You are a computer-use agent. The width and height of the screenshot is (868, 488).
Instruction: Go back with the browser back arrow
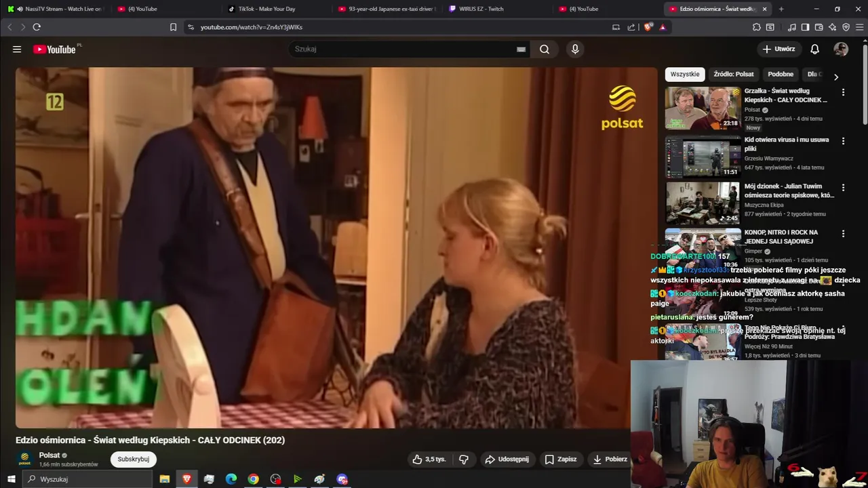(9, 27)
